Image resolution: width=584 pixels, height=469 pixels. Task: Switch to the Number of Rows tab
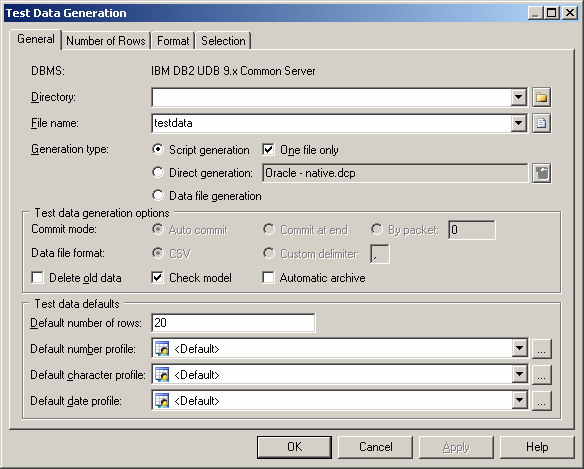106,41
